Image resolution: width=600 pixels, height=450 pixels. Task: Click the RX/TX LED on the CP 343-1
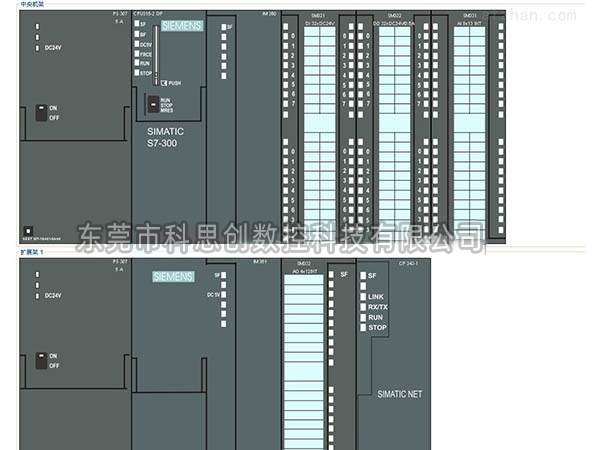363,307
